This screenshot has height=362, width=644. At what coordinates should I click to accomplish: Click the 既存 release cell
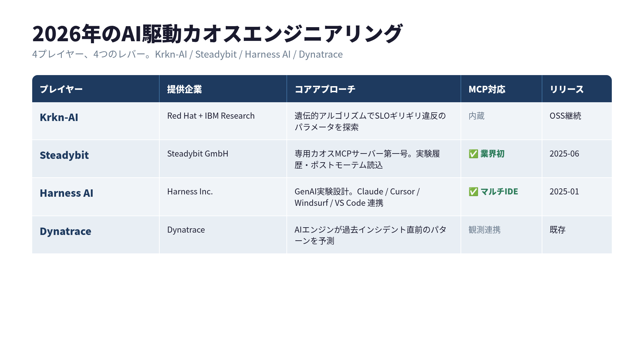577,235
